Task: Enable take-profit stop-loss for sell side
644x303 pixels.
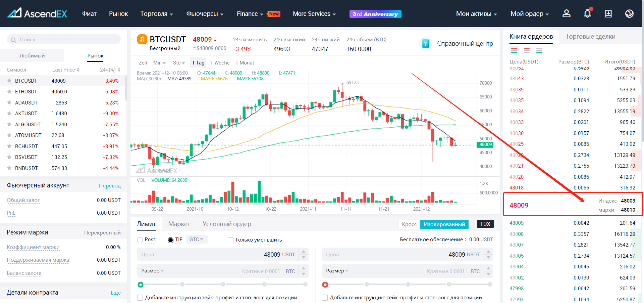Action: (x=325, y=298)
